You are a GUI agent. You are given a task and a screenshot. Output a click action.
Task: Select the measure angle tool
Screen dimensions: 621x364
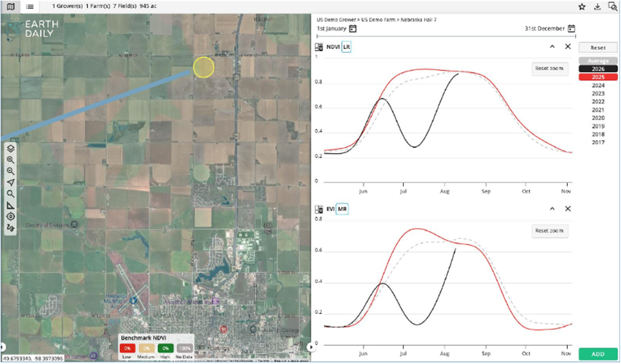[11, 206]
